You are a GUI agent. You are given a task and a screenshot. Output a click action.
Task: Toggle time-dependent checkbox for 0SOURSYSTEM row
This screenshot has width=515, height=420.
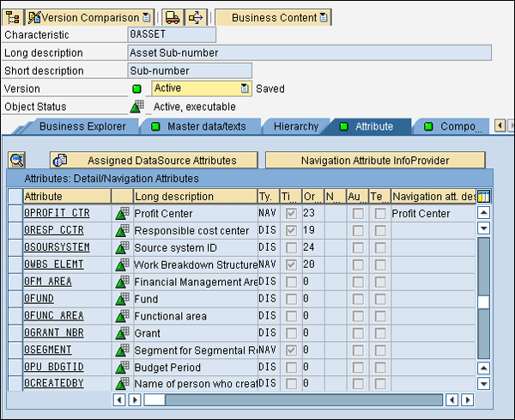click(291, 247)
